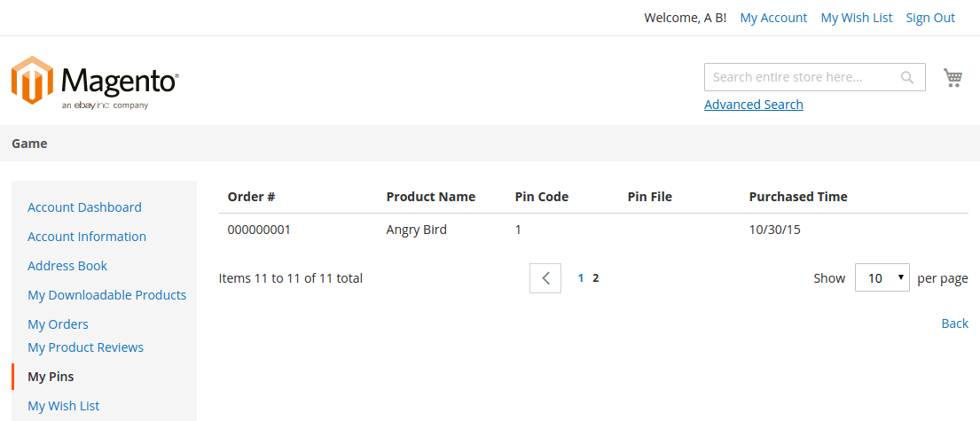Open the items per page dropdown
Image resolution: width=980 pixels, height=421 pixels.
coord(882,278)
